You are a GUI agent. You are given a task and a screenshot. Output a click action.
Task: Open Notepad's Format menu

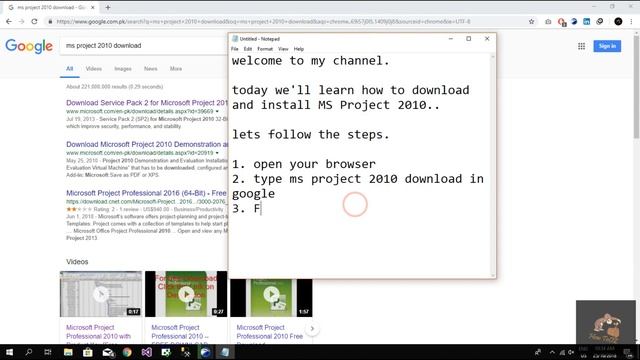pos(265,49)
